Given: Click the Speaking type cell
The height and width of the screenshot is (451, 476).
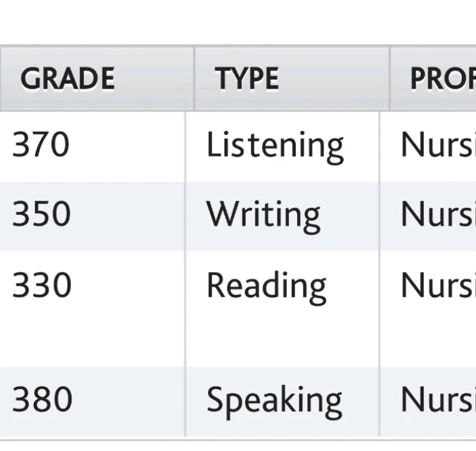Looking at the screenshot, I should tap(274, 400).
